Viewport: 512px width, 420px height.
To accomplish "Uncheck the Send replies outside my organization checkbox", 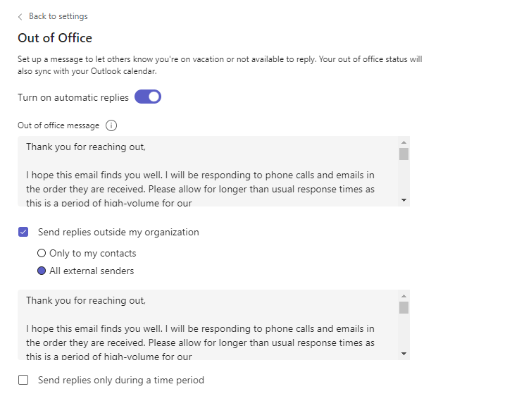I will [23, 232].
